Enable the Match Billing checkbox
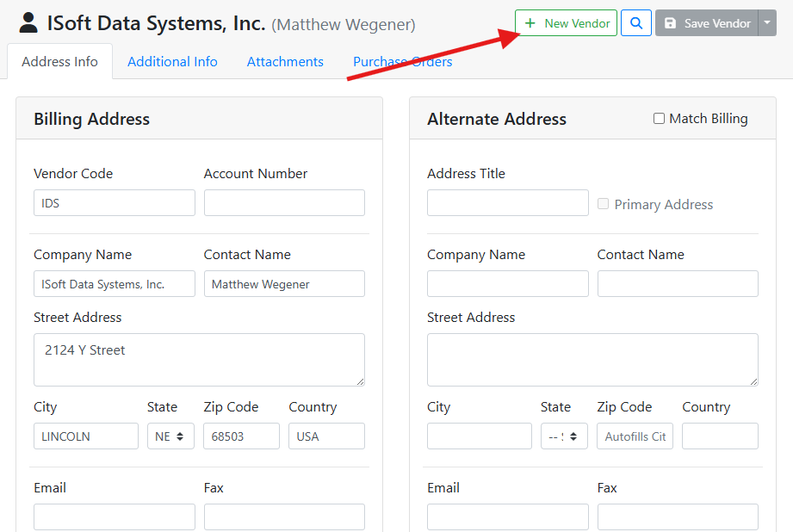Viewport: 793px width, 532px height. (x=659, y=119)
